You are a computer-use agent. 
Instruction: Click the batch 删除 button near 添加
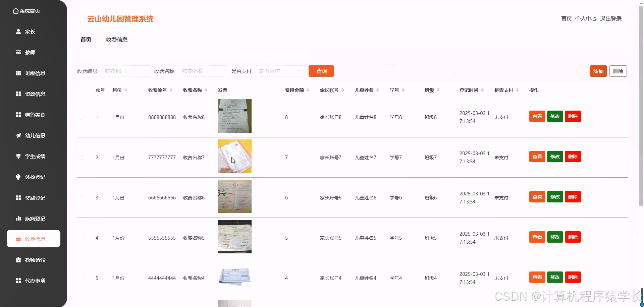[618, 71]
